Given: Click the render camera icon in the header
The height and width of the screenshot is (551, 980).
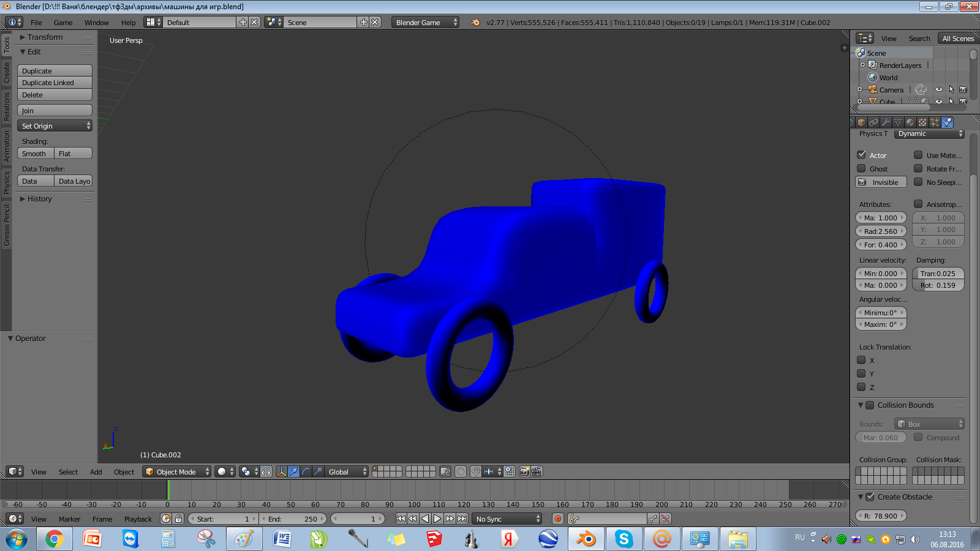Looking at the screenshot, I should (525, 472).
